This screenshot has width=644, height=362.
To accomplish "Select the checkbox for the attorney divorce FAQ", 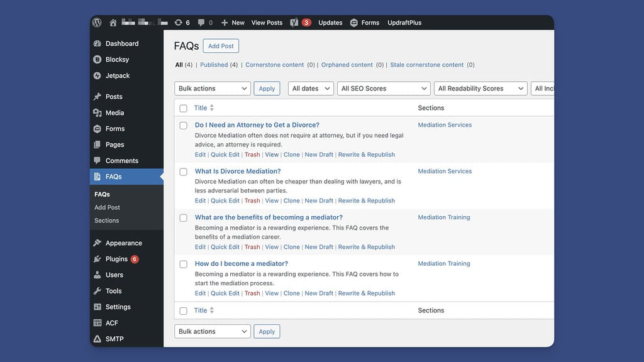I will 183,125.
